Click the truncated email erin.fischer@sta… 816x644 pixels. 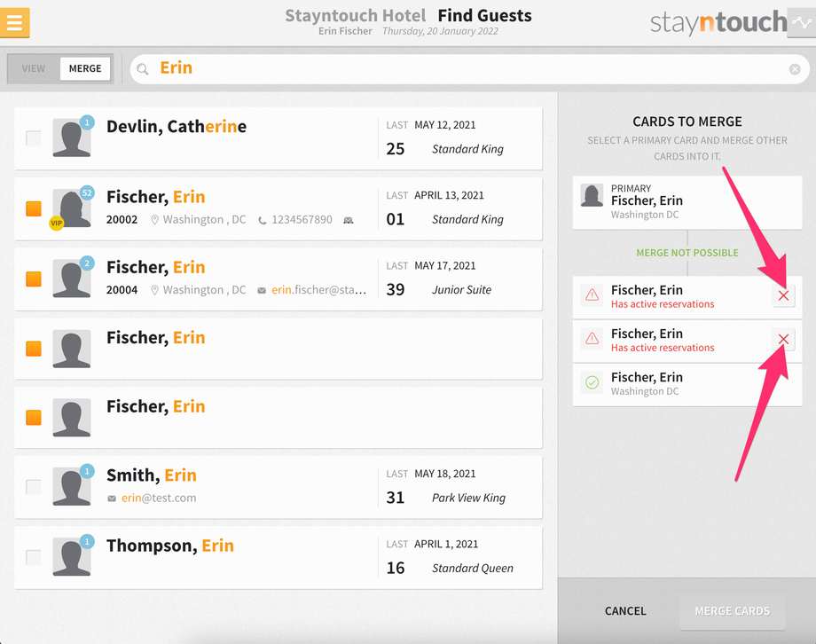click(x=318, y=290)
